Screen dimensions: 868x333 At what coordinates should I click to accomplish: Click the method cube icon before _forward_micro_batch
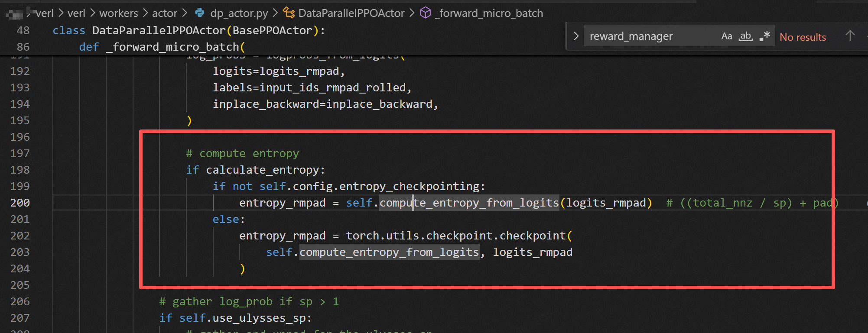(x=426, y=13)
